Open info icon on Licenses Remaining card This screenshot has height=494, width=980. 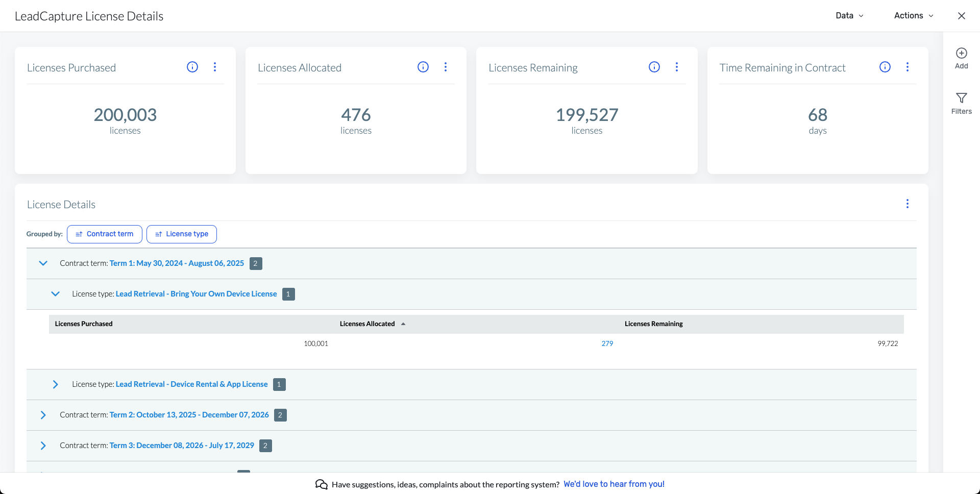pos(654,67)
